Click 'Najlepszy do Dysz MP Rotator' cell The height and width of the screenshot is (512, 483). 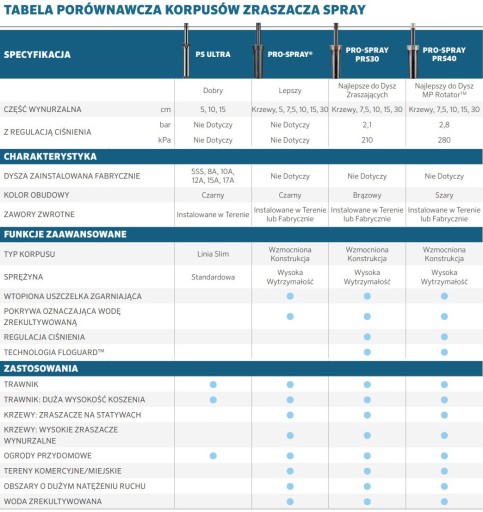pos(444,90)
